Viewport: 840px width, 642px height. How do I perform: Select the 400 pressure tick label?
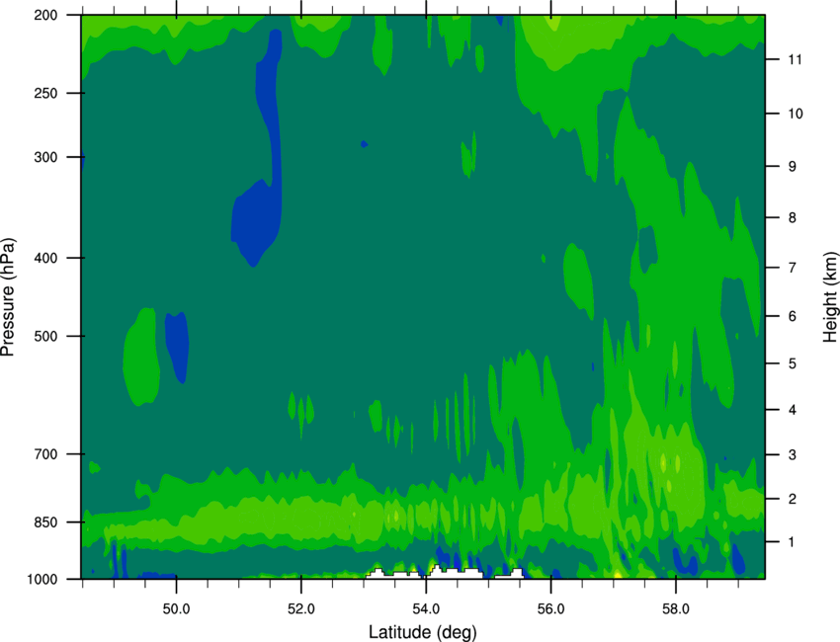45,258
